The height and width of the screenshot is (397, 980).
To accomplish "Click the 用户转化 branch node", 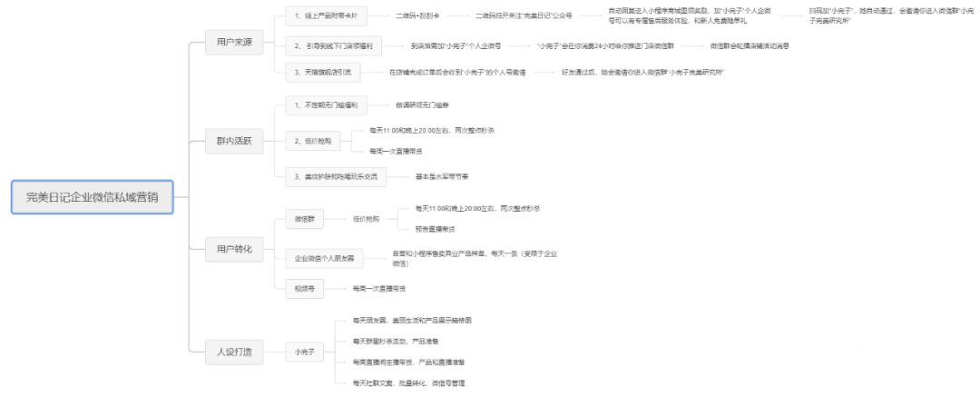I will click(x=222, y=249).
